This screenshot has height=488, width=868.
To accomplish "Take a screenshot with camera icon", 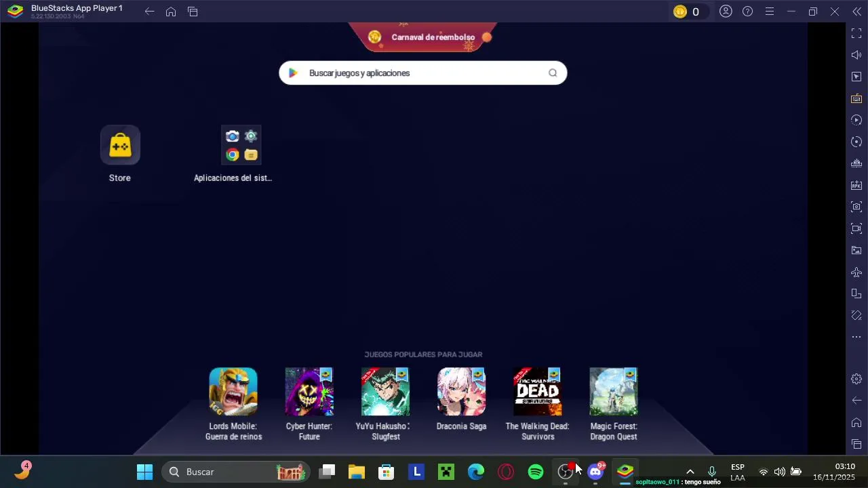I will [856, 207].
